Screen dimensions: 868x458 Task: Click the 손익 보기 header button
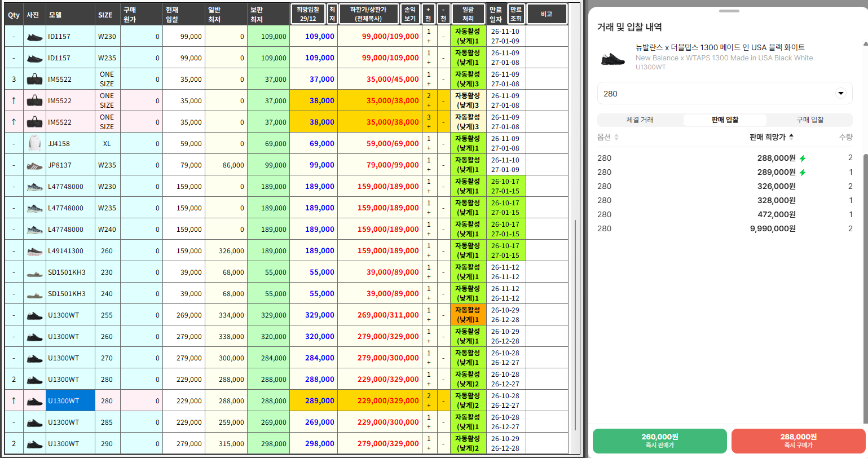[410, 14]
